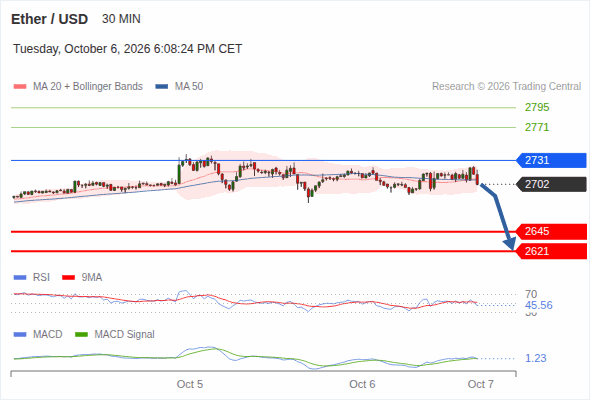The height and width of the screenshot is (400, 590).
Task: Click the 2795 resistance level value
Action: coord(537,107)
